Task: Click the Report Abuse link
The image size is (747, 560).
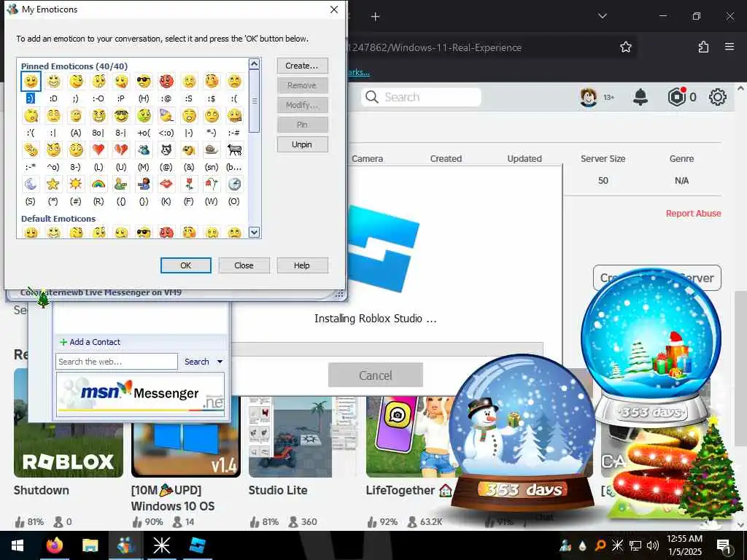Action: coord(693,214)
